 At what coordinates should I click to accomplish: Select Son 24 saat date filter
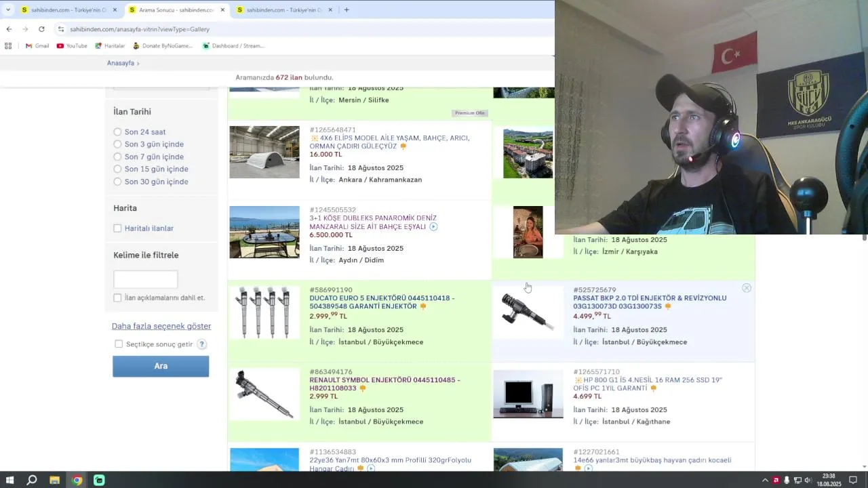tap(117, 132)
